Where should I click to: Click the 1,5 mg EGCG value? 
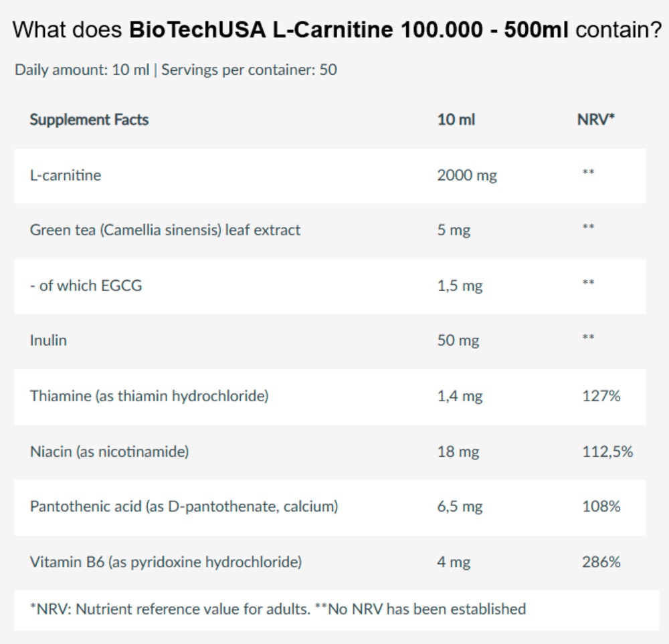point(460,286)
